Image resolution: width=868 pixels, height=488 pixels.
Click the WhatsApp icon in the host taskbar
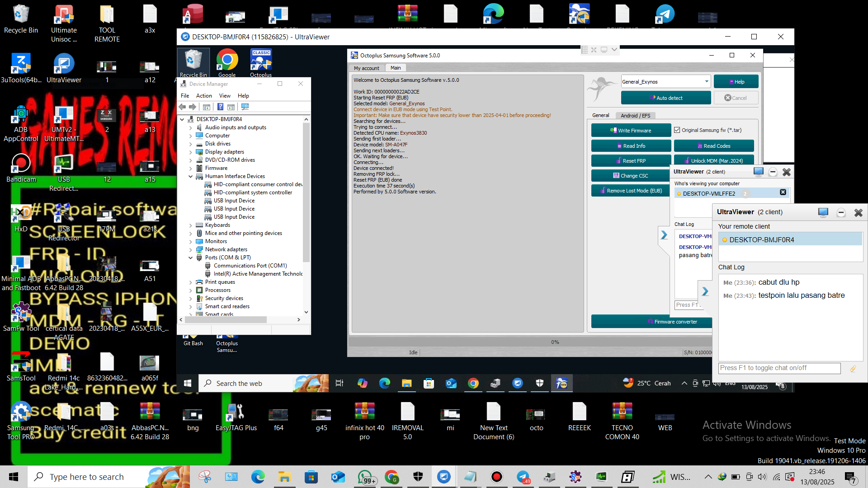click(x=365, y=477)
